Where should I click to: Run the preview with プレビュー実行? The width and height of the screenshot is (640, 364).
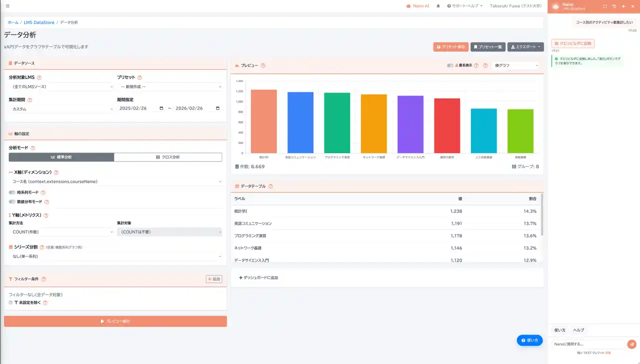115,321
